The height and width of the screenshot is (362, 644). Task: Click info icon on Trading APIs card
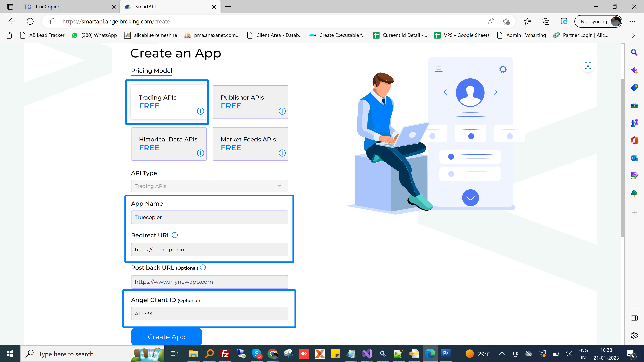(x=201, y=111)
